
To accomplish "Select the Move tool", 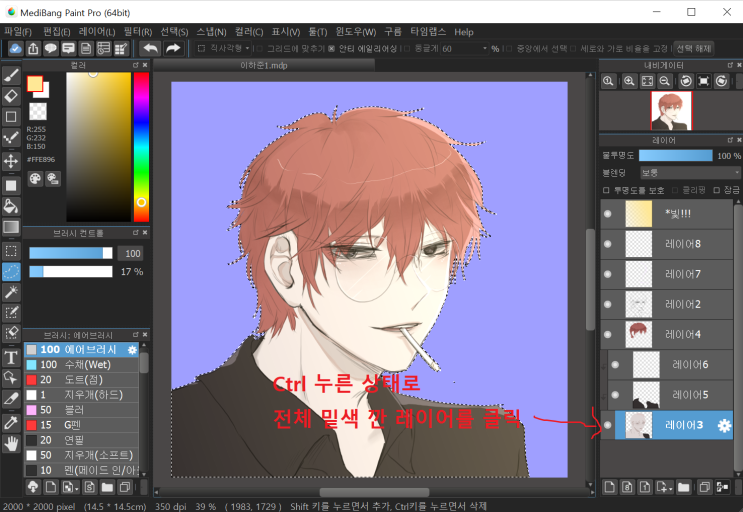I will (x=11, y=161).
